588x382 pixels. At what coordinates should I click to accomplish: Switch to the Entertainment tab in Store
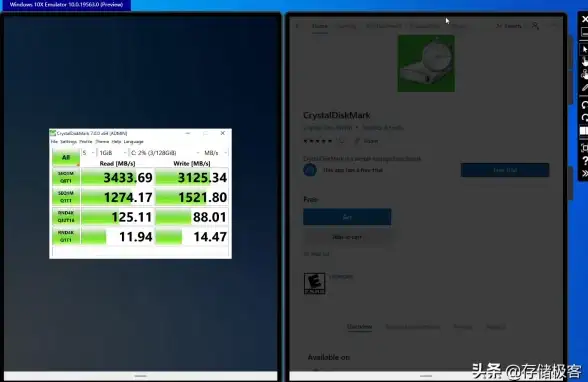click(383, 26)
